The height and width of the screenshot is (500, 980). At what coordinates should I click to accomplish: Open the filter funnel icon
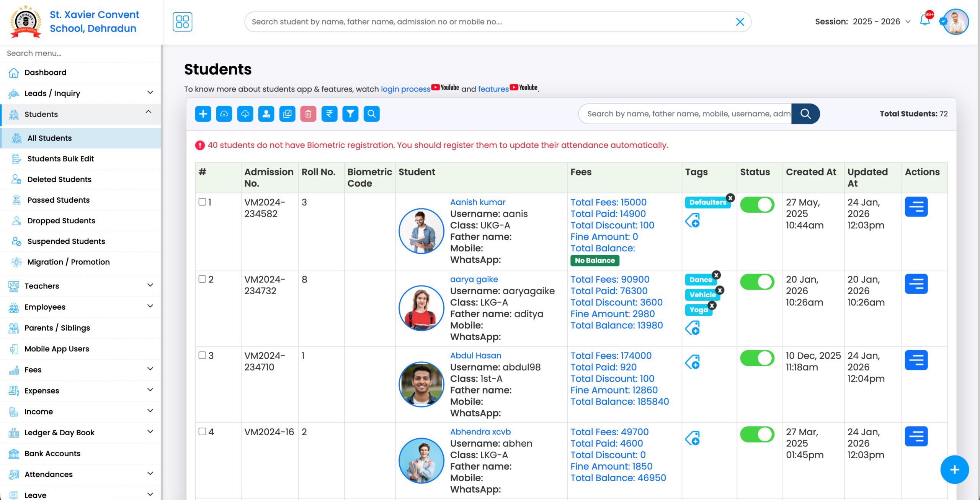(x=350, y=114)
